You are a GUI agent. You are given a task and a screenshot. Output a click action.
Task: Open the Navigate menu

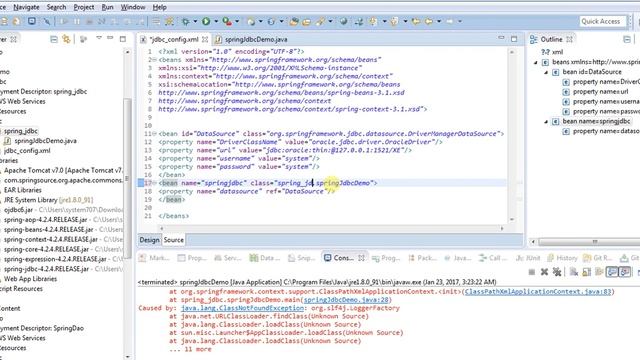pos(26,7)
